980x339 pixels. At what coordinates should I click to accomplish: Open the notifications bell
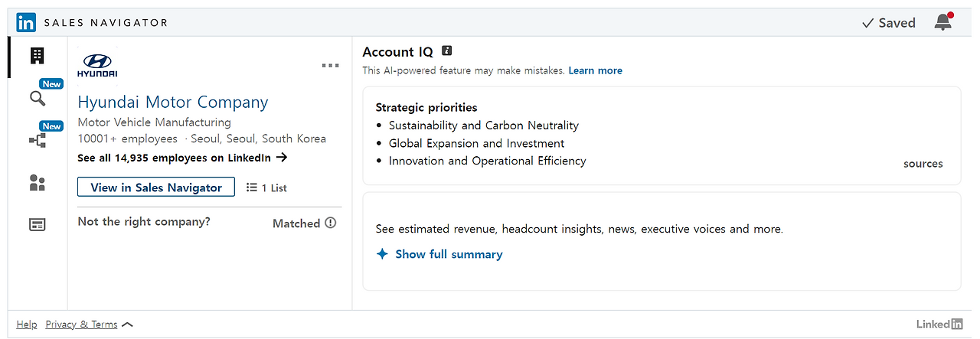(943, 22)
